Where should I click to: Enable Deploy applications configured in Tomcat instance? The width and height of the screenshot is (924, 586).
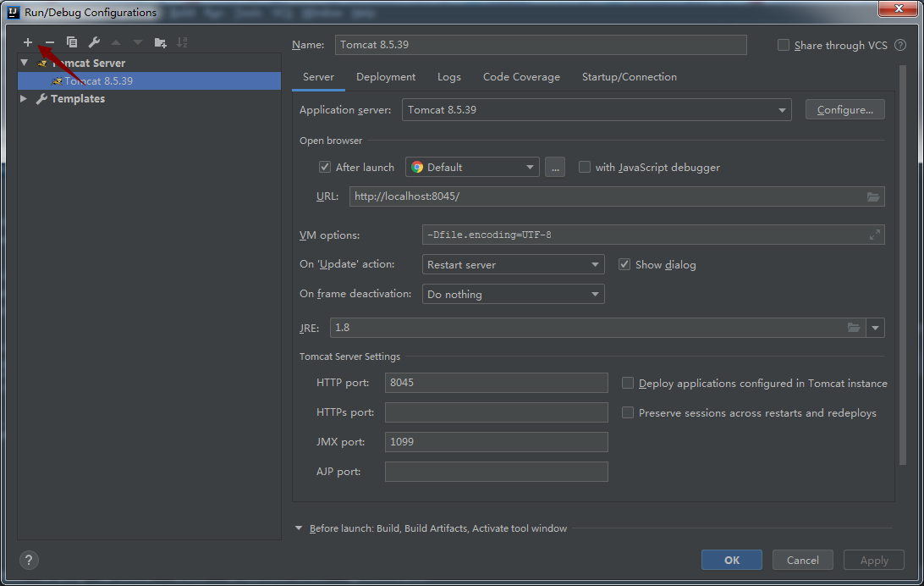click(x=628, y=384)
